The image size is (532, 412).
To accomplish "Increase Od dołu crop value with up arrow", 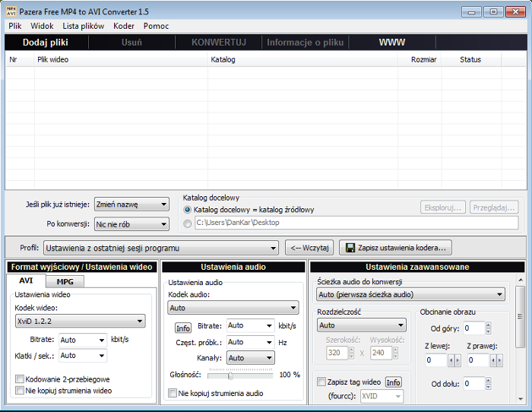I will pyautogui.click(x=488, y=380).
